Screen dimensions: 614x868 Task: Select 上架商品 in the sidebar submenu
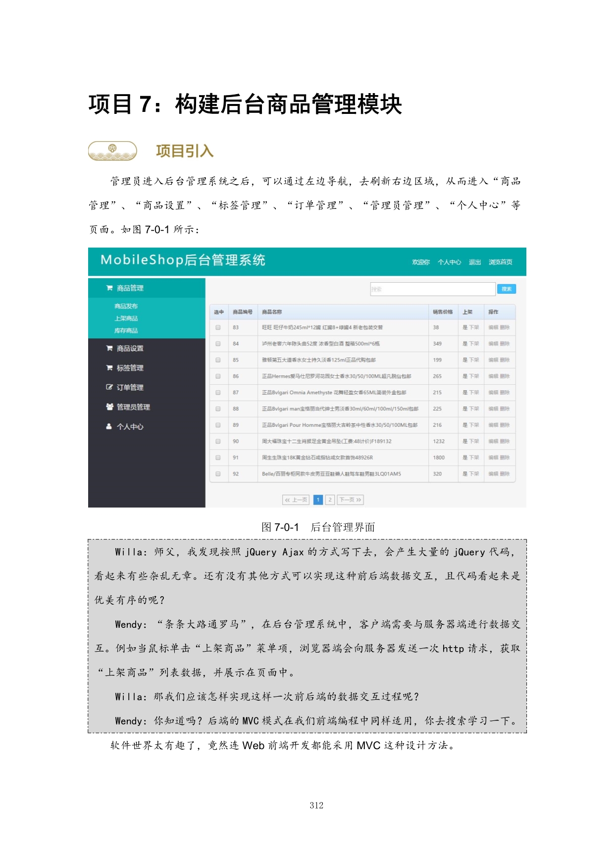pos(126,318)
